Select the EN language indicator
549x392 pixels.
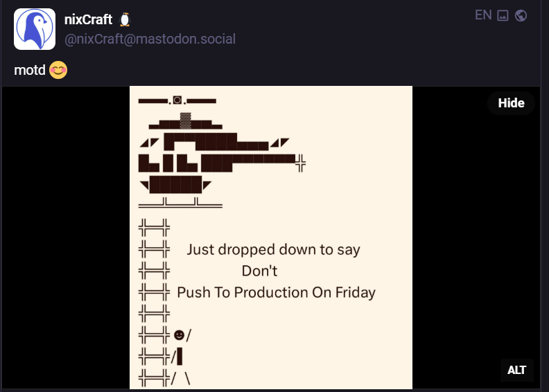point(483,15)
